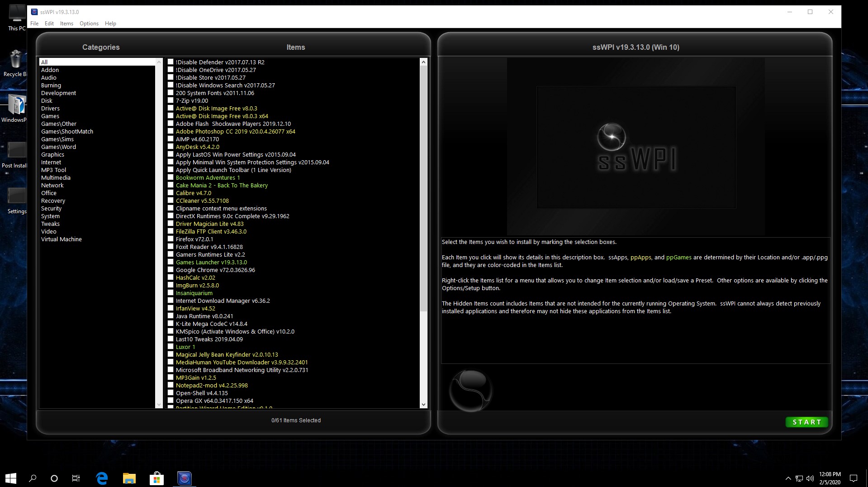
Task: Select the Virtual Machine category
Action: [x=62, y=239]
